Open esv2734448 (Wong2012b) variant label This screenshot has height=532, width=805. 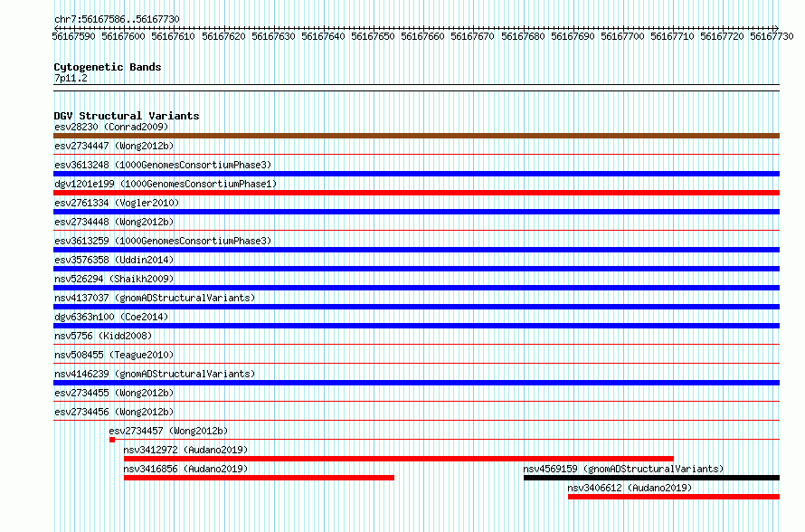coord(114,222)
